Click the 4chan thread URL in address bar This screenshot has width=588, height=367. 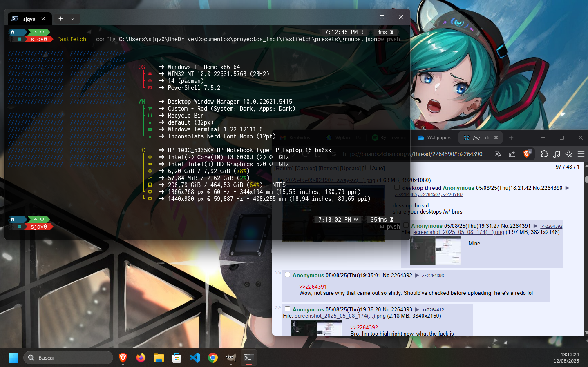(412, 154)
